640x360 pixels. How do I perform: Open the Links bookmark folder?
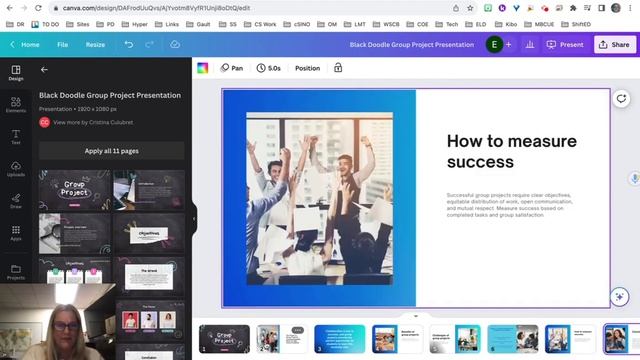[167, 24]
